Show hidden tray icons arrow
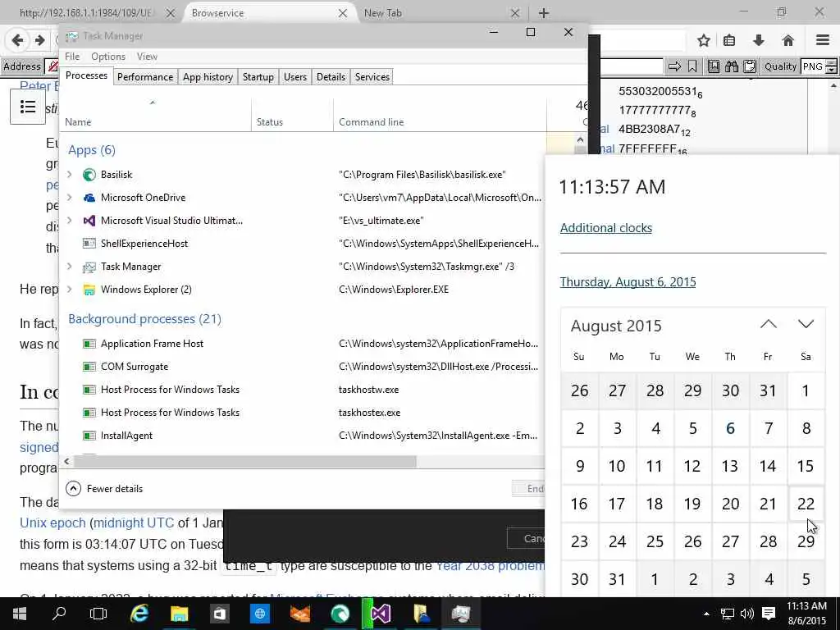Viewport: 840px width, 630px height. click(x=706, y=614)
